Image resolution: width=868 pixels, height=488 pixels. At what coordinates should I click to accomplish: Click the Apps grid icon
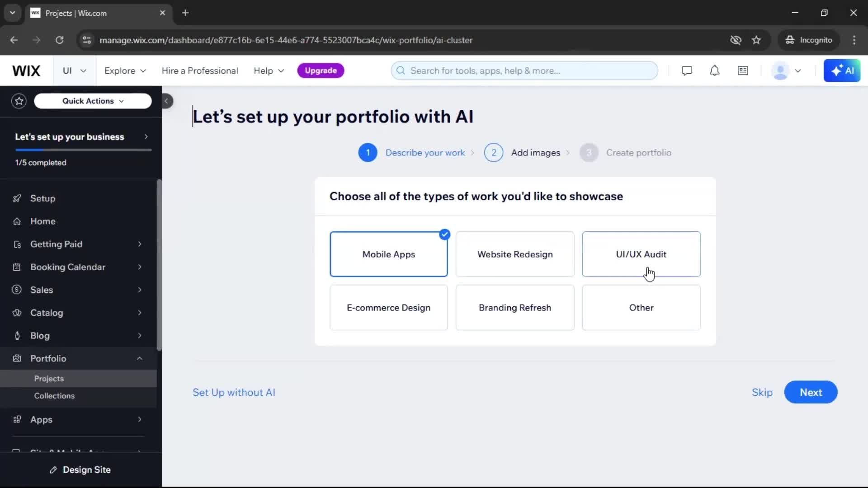pos(17,419)
